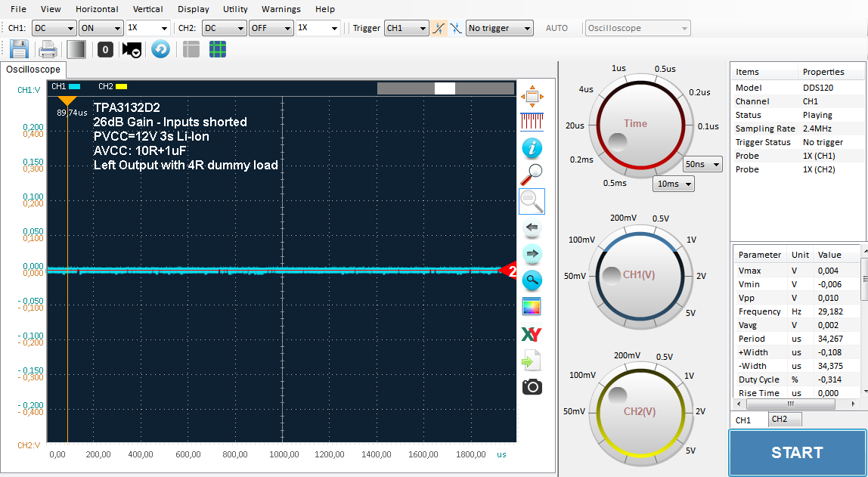Viewport: 868px width, 477px height.
Task: Open the 10ms time range dropdown
Action: pyautogui.click(x=674, y=184)
